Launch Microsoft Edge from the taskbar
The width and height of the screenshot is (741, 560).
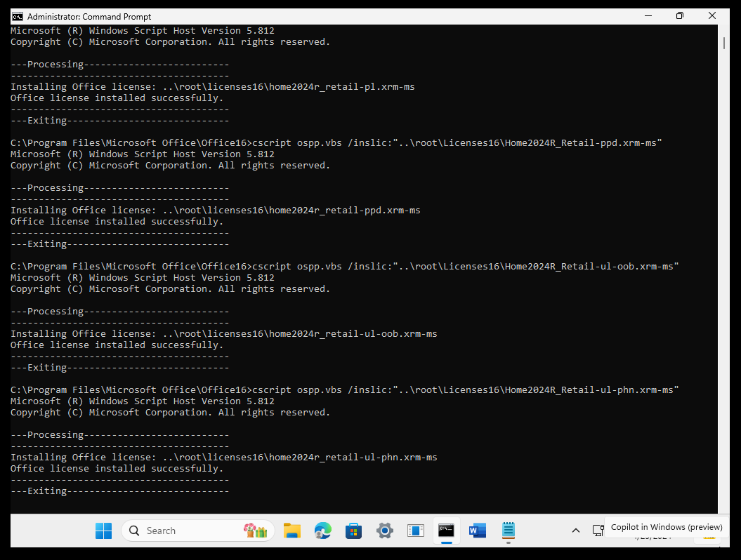pyautogui.click(x=323, y=531)
